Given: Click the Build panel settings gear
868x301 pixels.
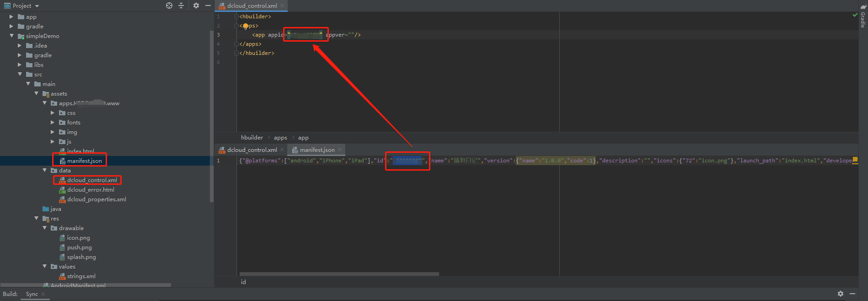Looking at the screenshot, I should [x=840, y=294].
